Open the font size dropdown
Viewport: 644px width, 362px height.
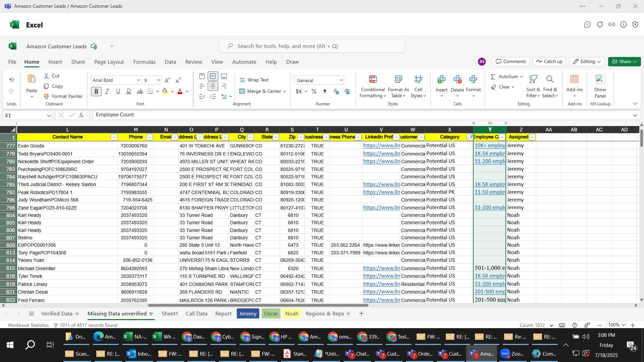pos(158,80)
